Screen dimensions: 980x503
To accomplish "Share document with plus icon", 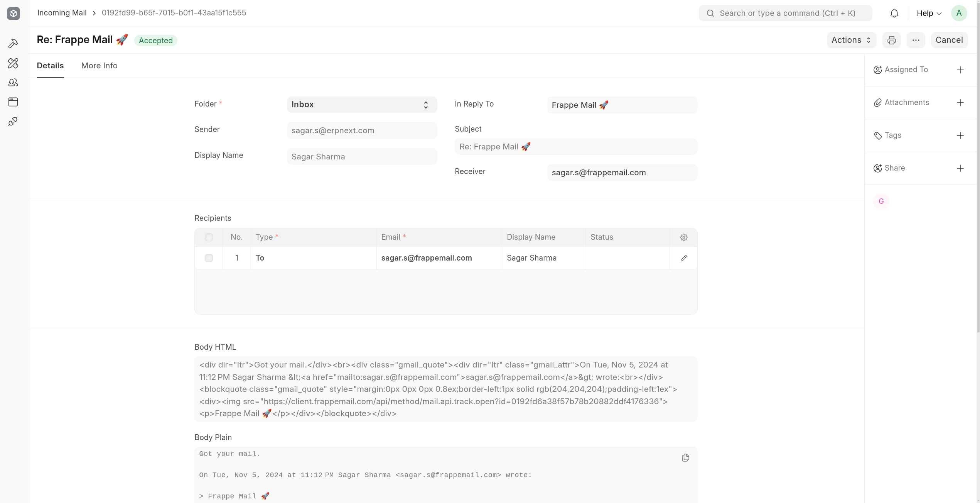I will click(x=960, y=168).
